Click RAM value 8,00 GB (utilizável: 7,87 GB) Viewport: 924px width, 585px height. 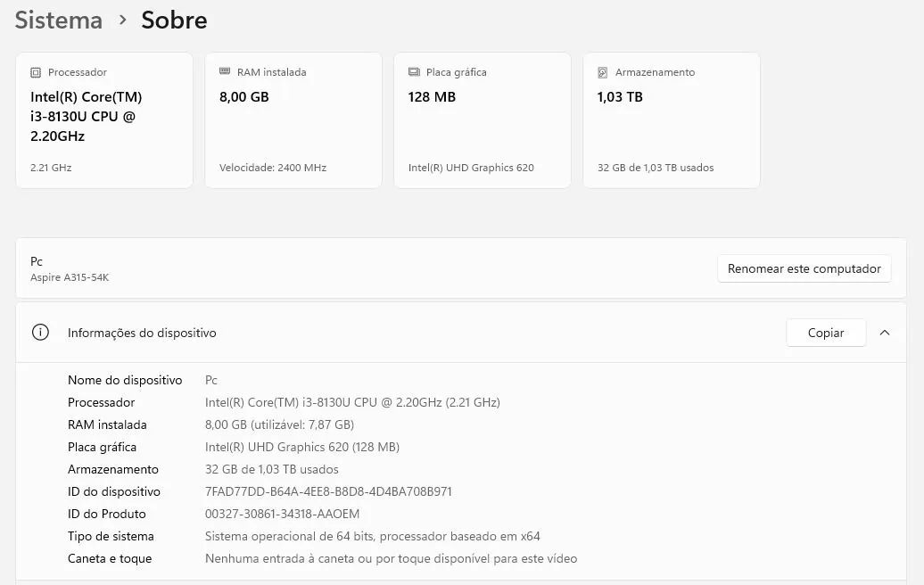pos(279,424)
